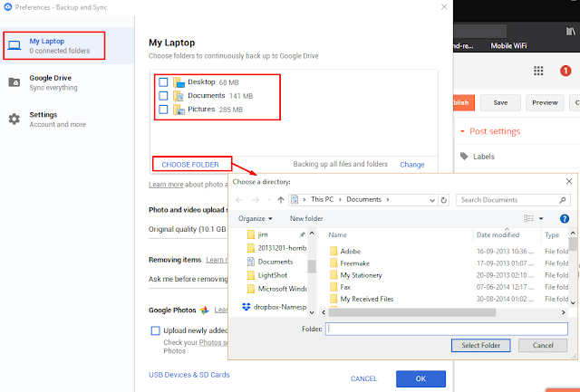This screenshot has height=392, width=580.
Task: Click the browser library icon
Action: pos(570,32)
